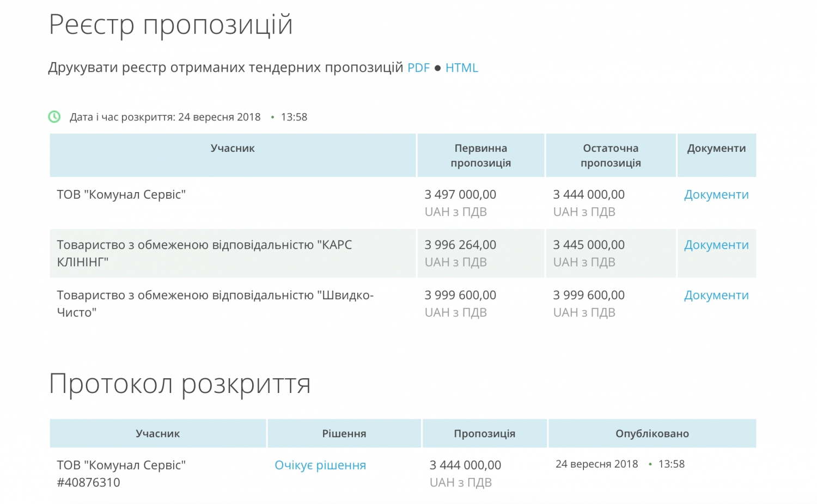Open Документи link for "КАРС КЛІНІНГ" row
This screenshot has width=817, height=504.
(x=716, y=245)
